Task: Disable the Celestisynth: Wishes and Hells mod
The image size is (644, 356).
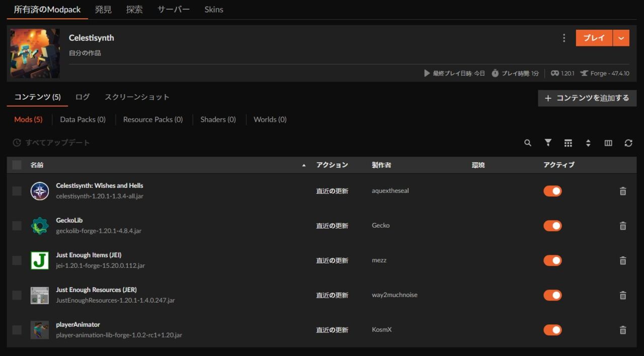Action: (x=552, y=191)
